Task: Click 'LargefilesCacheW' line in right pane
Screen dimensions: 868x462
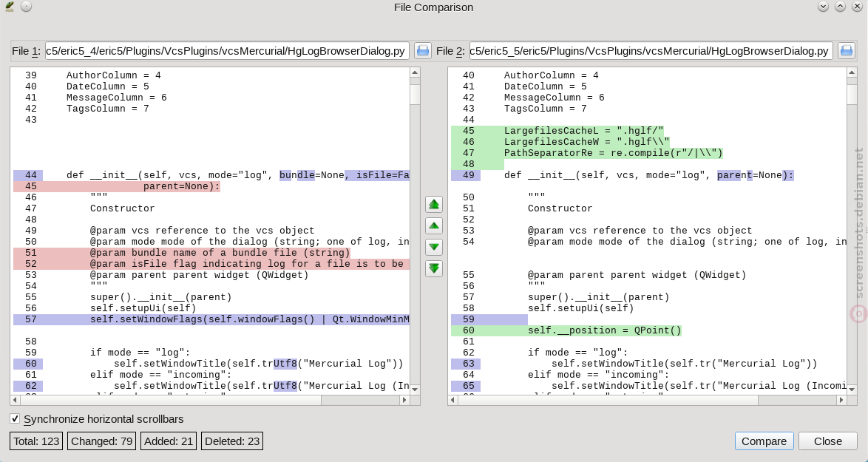Action: [587, 142]
